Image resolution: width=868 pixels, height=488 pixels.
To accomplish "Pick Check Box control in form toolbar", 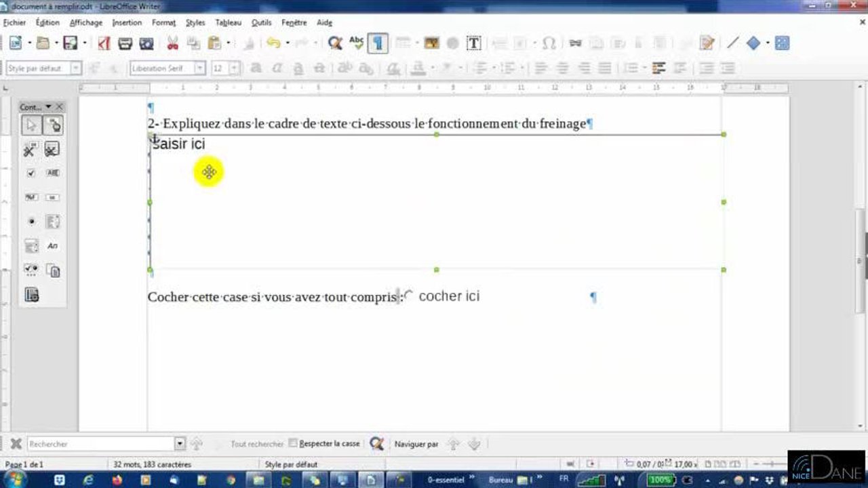I will tap(31, 173).
